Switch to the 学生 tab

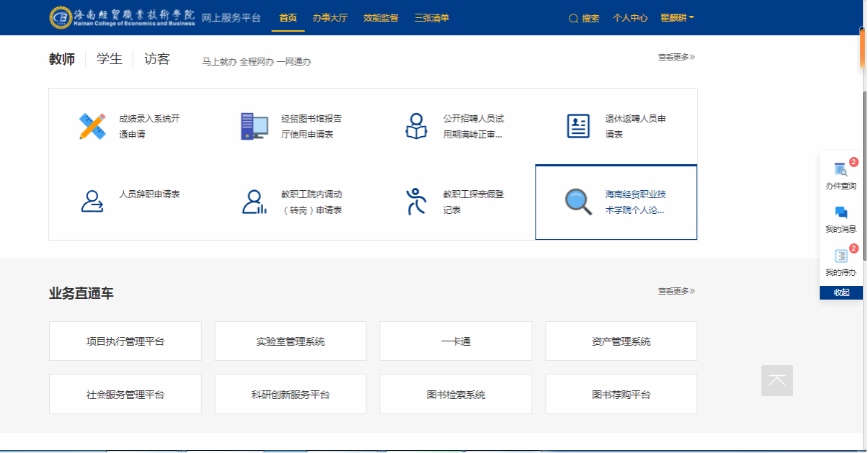(x=110, y=59)
